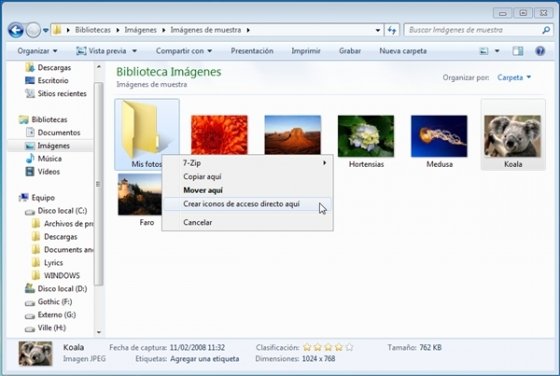Click Imprimir in the toolbar

[306, 51]
